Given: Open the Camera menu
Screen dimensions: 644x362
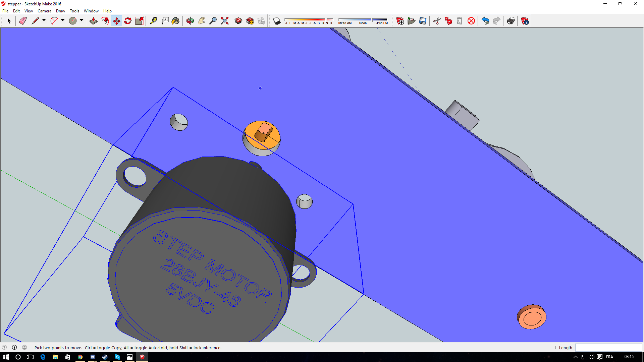Looking at the screenshot, I should 44,11.
